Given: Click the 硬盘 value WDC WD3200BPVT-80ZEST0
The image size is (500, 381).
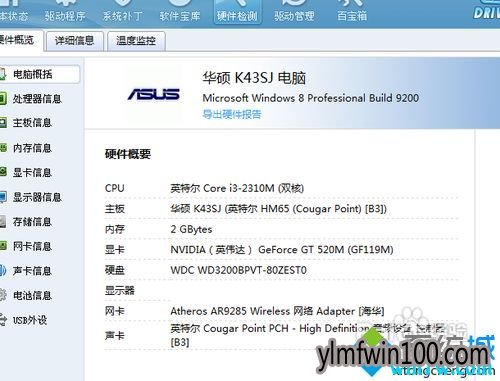Looking at the screenshot, I should [x=238, y=270].
